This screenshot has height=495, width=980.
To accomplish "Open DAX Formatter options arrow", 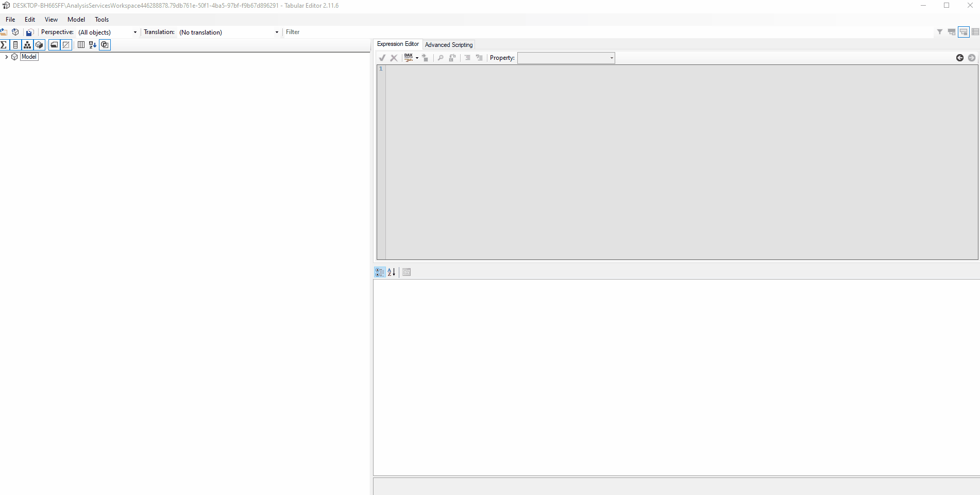I will [417, 58].
